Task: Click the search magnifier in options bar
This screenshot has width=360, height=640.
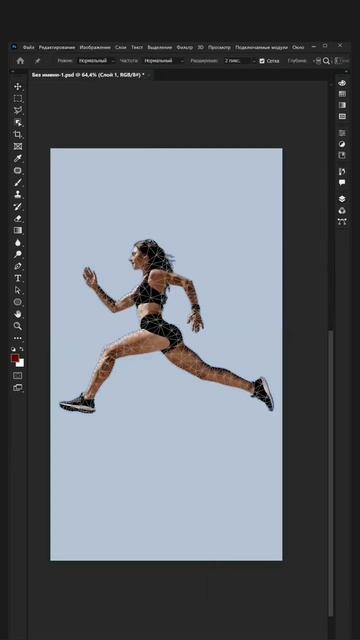Action: tap(327, 61)
